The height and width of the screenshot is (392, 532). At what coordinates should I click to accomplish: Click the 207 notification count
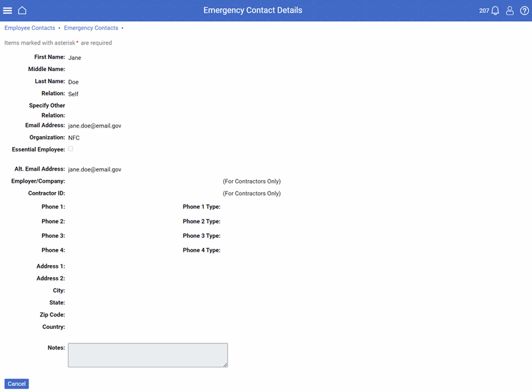click(x=484, y=11)
